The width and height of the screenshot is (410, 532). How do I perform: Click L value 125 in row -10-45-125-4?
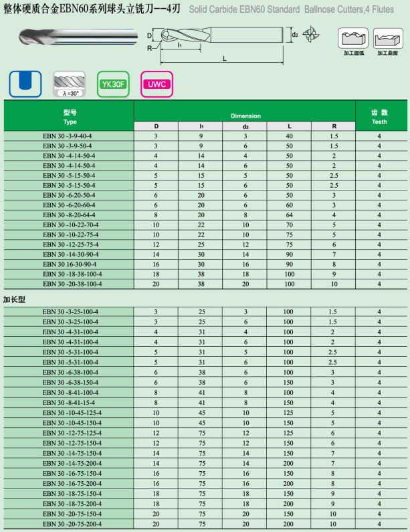click(x=288, y=412)
